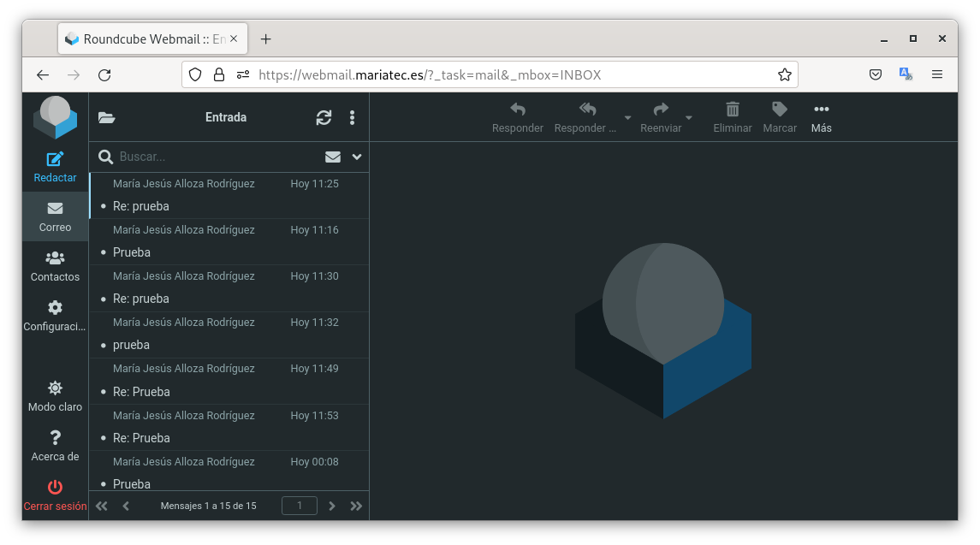Open the Hoy 11:25 Re: prueba message
The image size is (980, 545).
pyautogui.click(x=228, y=196)
